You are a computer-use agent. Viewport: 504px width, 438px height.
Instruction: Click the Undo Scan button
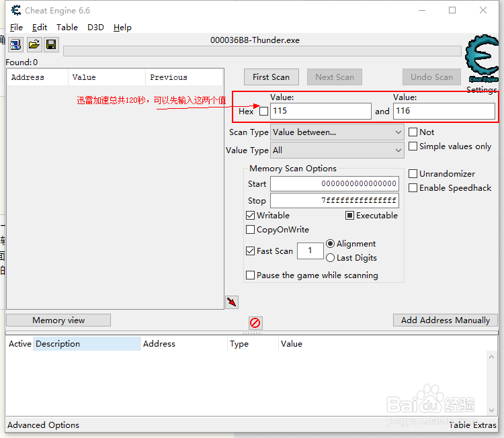431,77
